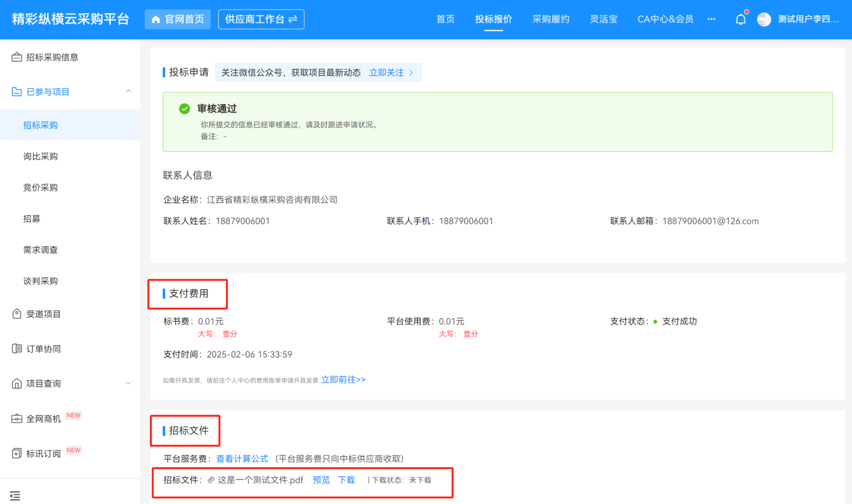852x504 pixels.
Task: Click the sidebar collapse icon at bottom
Action: (15, 496)
